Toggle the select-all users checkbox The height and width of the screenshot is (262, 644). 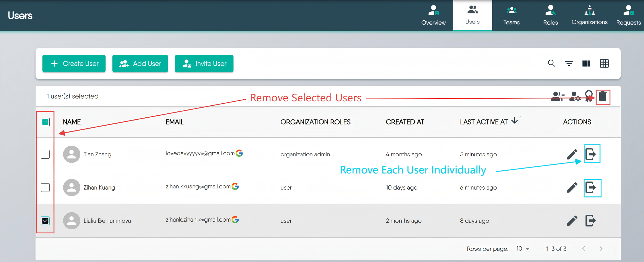point(45,122)
